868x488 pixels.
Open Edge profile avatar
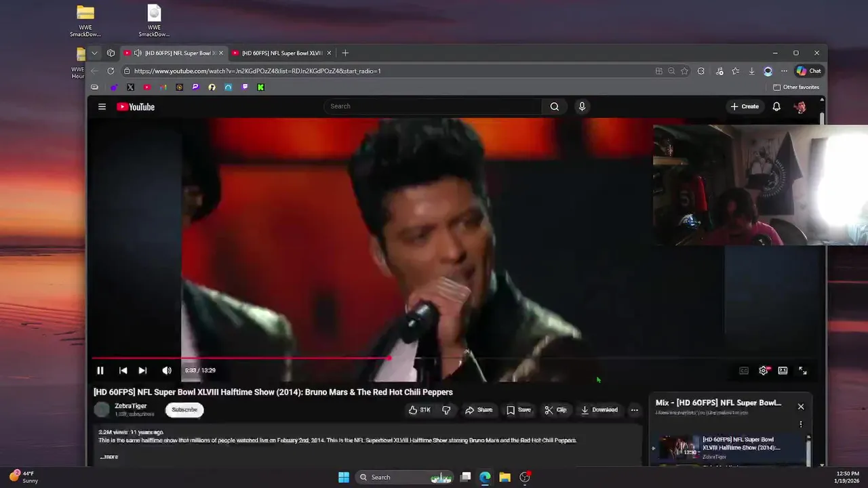click(768, 70)
